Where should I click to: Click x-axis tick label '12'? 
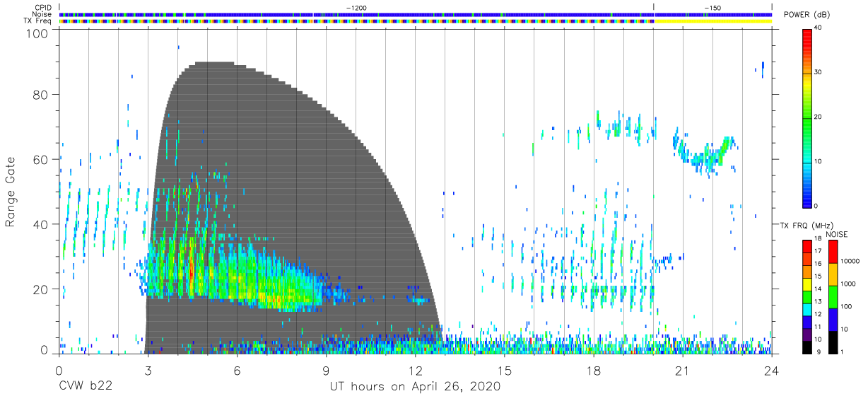tap(415, 371)
